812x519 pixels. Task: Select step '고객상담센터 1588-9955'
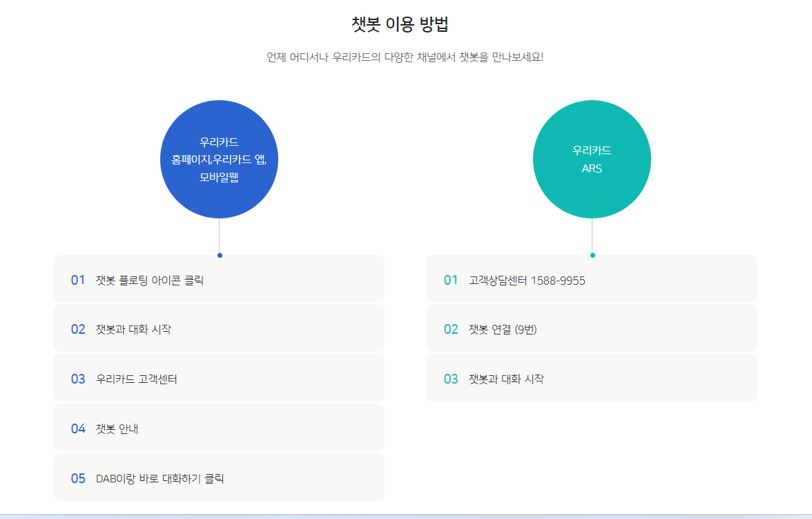[x=592, y=279]
